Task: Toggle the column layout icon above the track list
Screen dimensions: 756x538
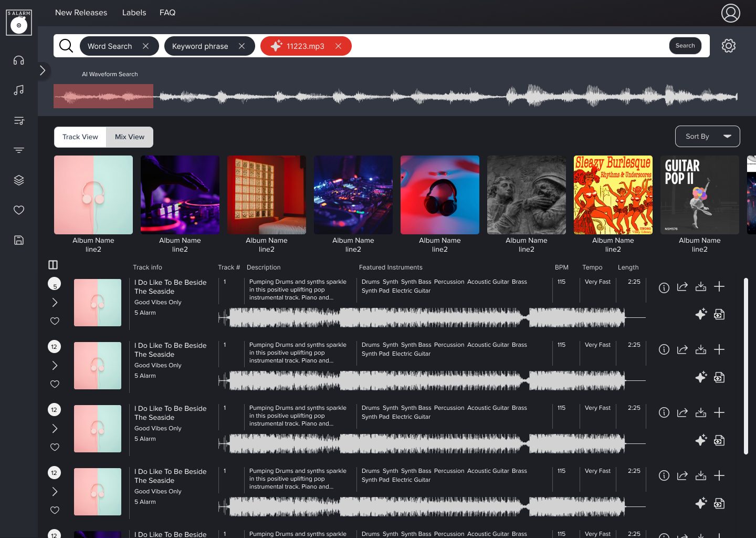Action: 53,265
